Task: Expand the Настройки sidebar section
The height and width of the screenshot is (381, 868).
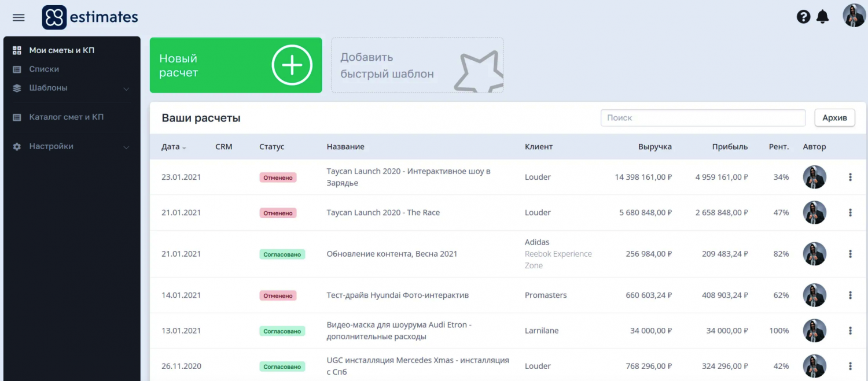Action: (126, 147)
